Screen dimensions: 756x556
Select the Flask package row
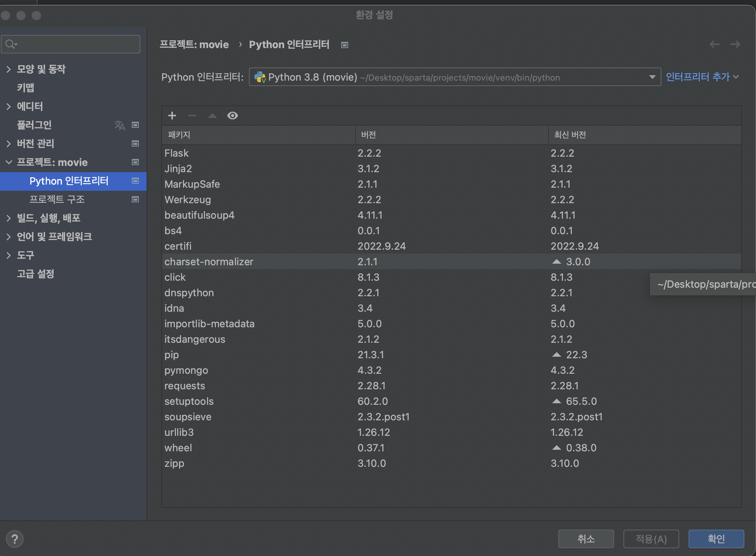tap(452, 153)
